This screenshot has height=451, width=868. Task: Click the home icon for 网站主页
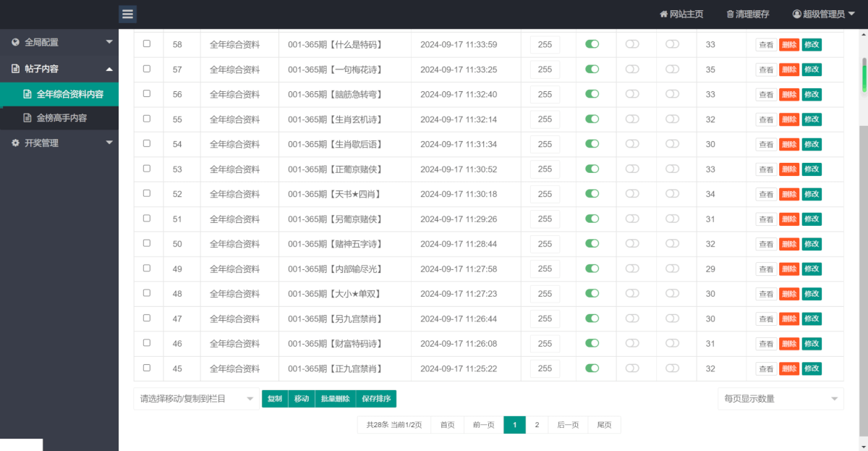pyautogui.click(x=663, y=14)
